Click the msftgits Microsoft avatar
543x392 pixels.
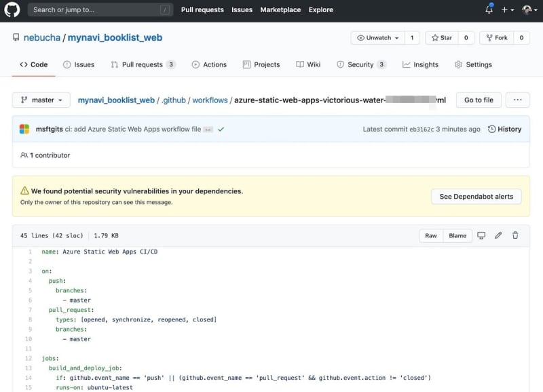coord(24,129)
